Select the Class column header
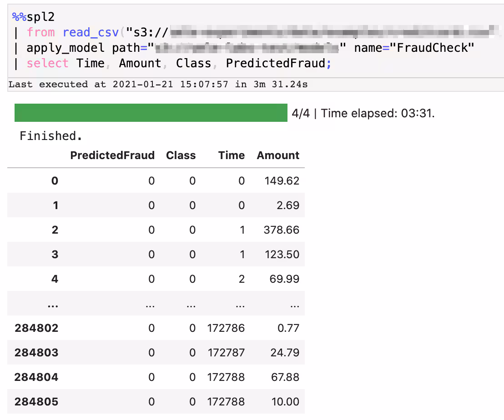This screenshot has height=420, width=504. tap(181, 155)
